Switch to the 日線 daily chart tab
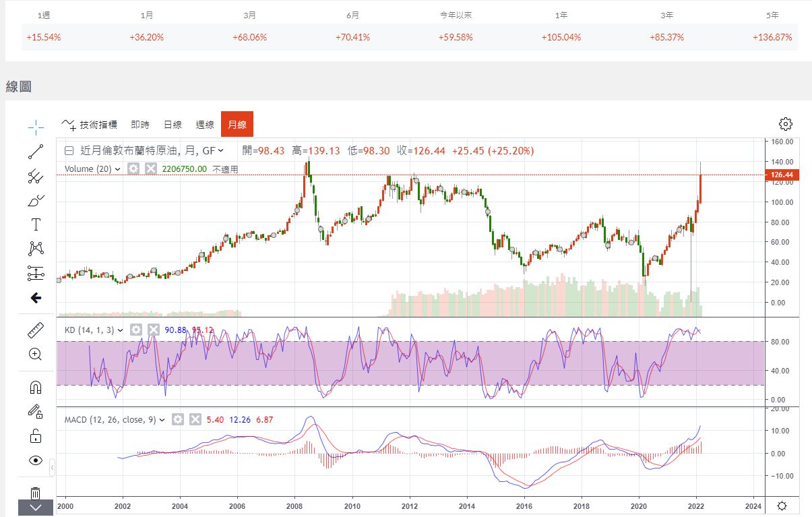 click(x=173, y=125)
